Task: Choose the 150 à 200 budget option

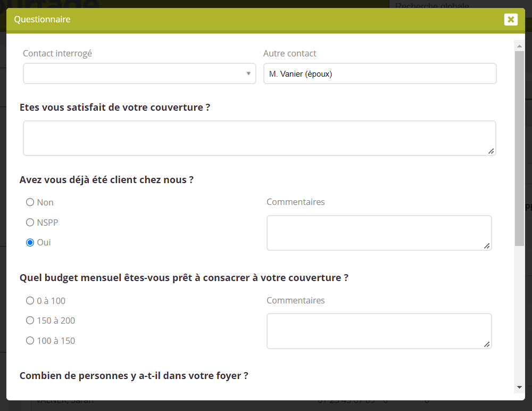Action: 30,320
